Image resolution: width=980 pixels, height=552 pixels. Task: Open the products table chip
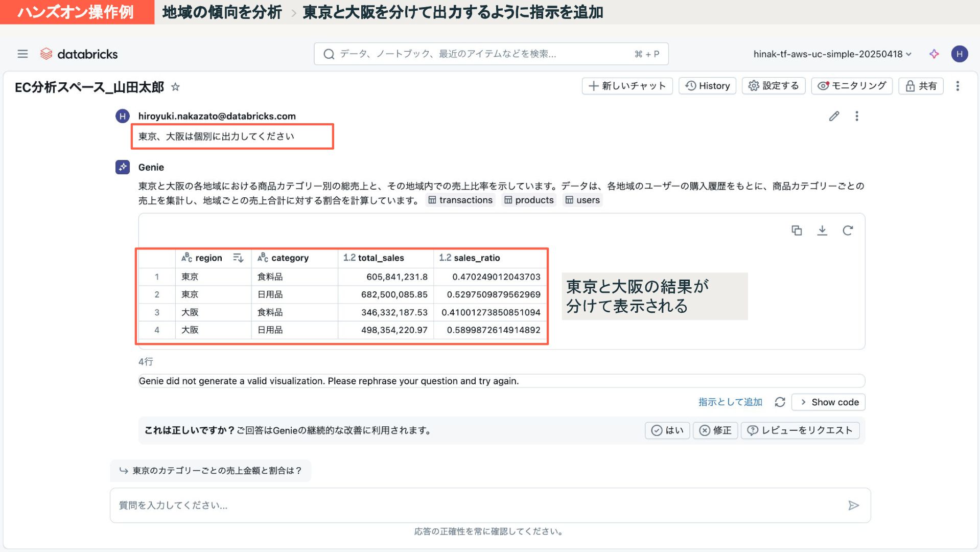529,200
